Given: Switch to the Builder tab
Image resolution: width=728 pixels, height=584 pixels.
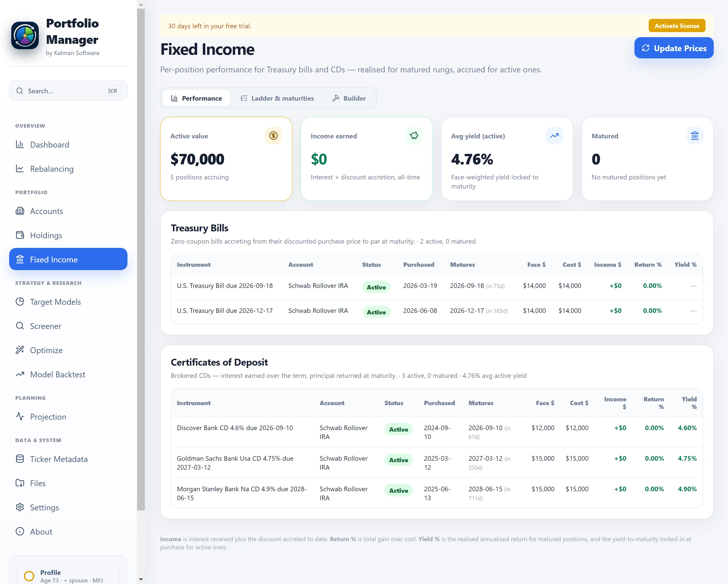Looking at the screenshot, I should click(x=349, y=98).
